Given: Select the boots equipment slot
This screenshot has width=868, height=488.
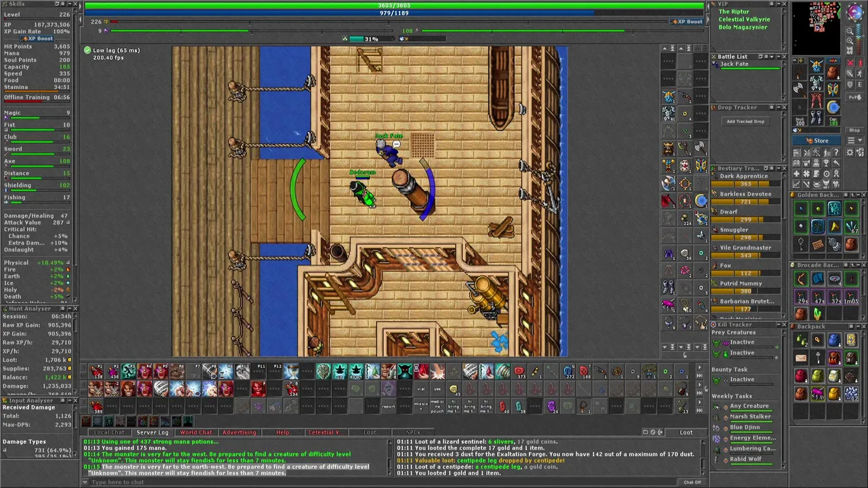Looking at the screenshot, I should (816, 117).
